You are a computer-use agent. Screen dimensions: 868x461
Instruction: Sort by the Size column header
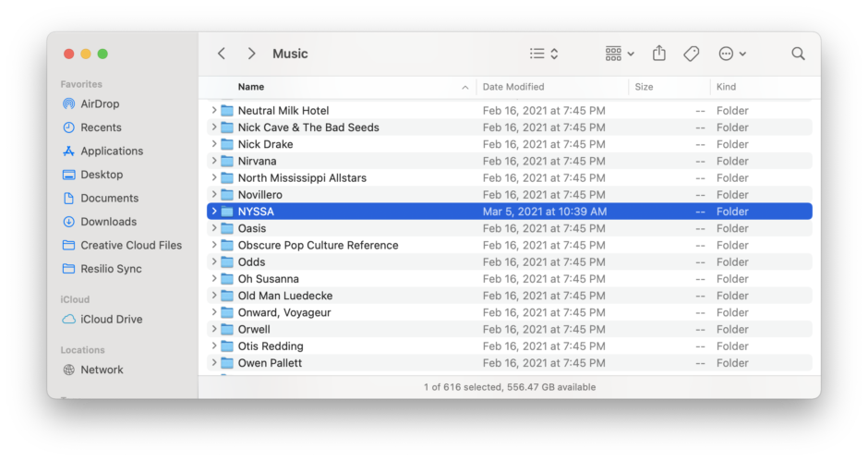(x=644, y=87)
